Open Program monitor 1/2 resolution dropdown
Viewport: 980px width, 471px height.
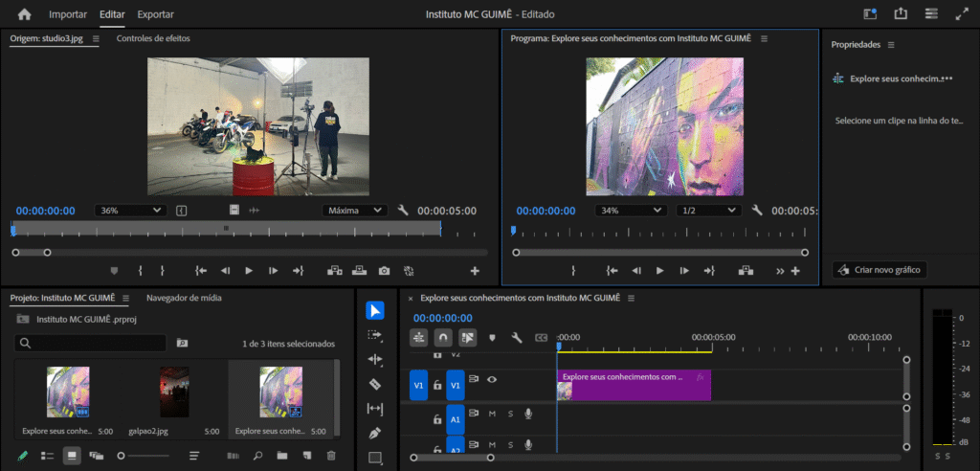pos(709,211)
